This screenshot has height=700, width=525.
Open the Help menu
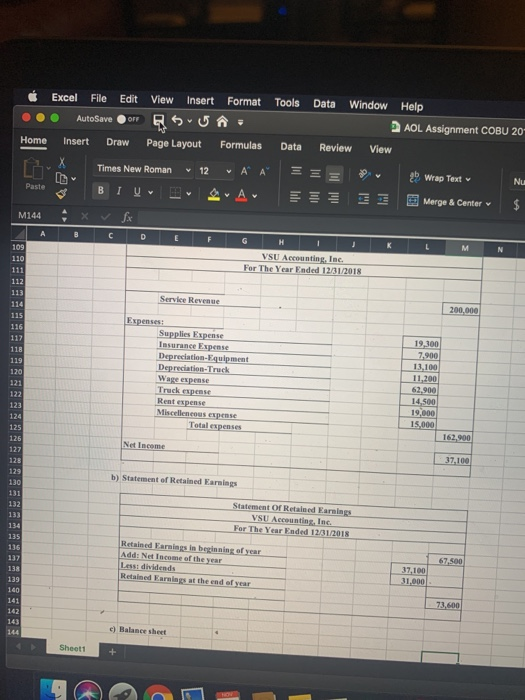412,107
